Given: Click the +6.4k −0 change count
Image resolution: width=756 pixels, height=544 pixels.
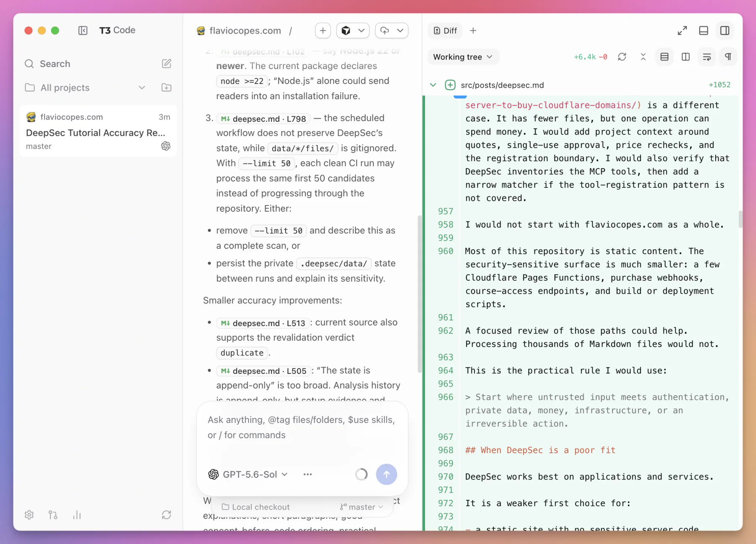Looking at the screenshot, I should click(x=590, y=57).
